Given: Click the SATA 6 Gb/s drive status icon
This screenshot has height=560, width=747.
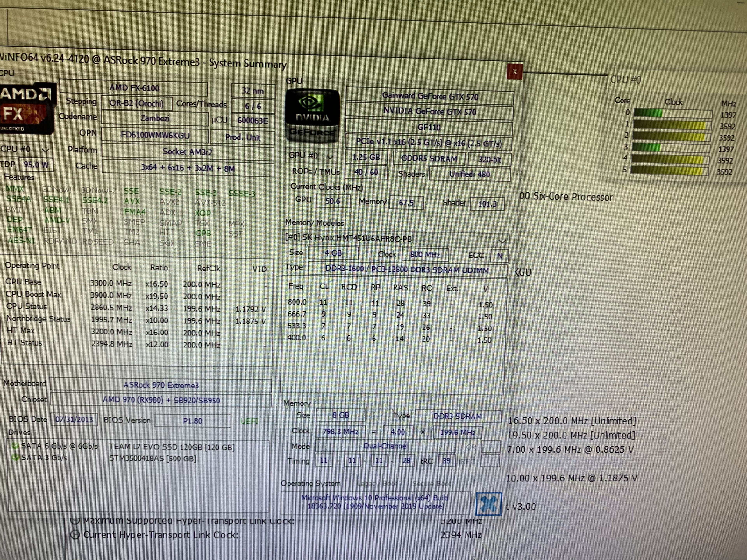Looking at the screenshot, I should tap(15, 446).
